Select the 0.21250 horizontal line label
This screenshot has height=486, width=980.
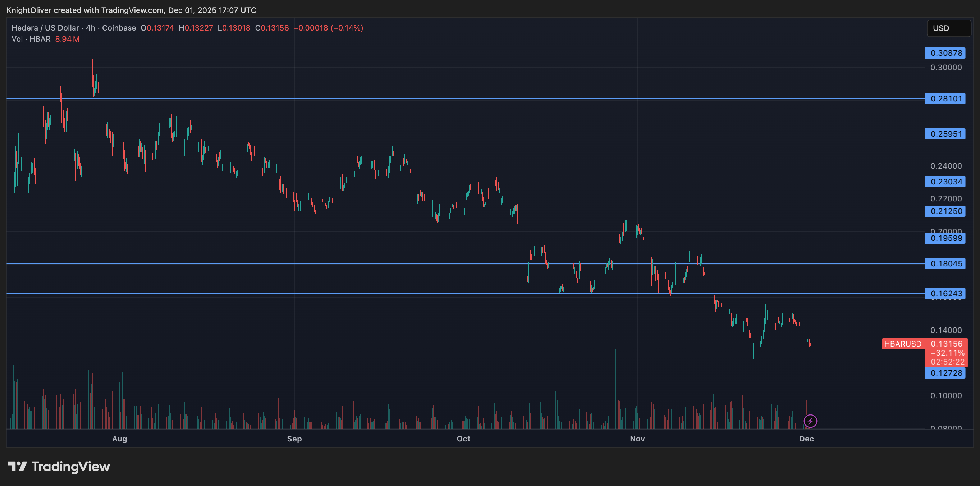point(945,211)
